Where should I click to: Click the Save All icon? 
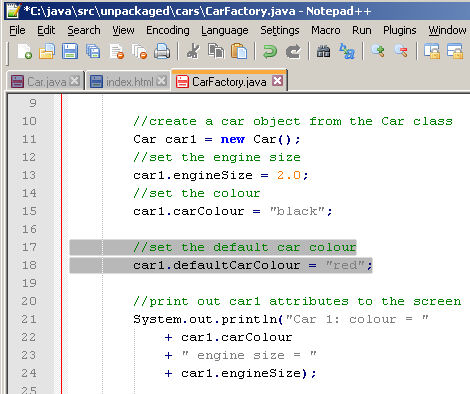click(x=93, y=52)
